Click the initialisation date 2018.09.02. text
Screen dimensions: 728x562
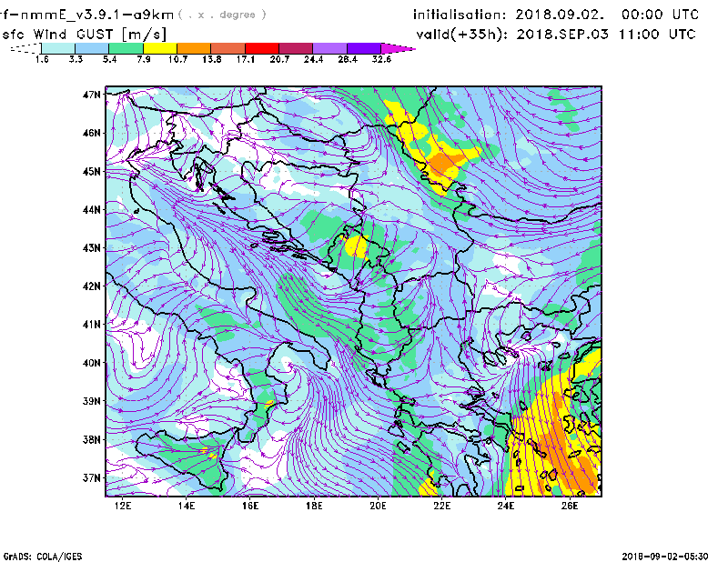pyautogui.click(x=560, y=15)
